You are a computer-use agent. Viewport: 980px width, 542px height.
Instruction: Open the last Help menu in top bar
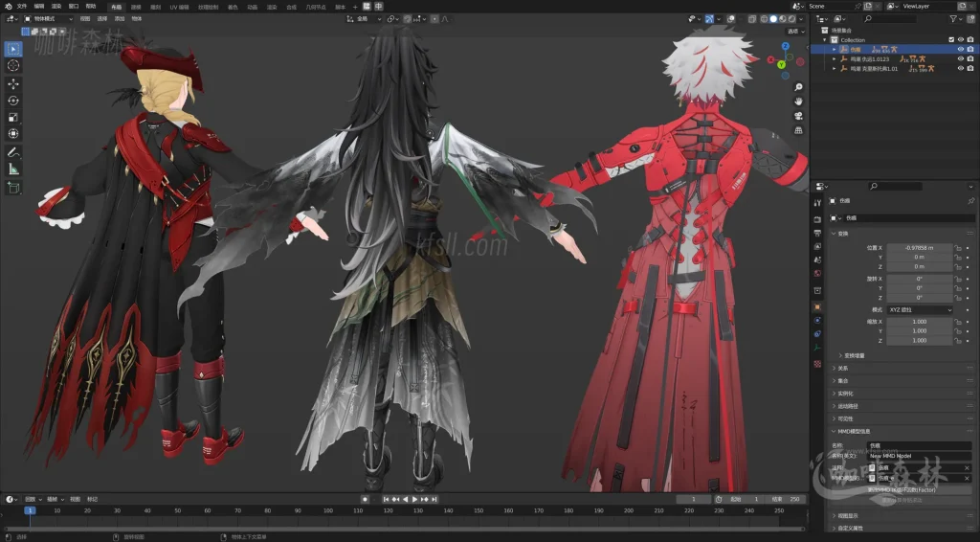coord(91,7)
